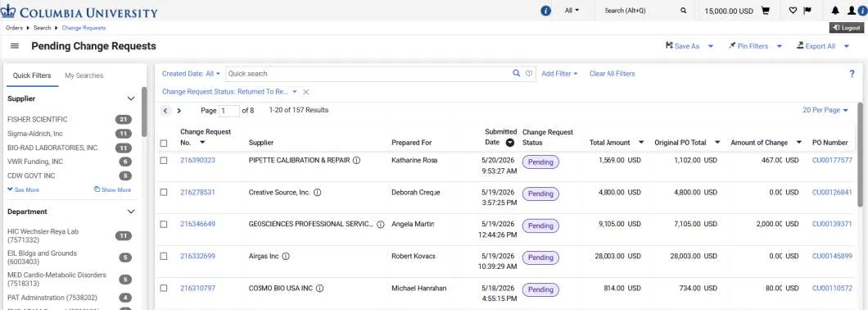The height and width of the screenshot is (310, 868).
Task: Check the row for request 216332699
Action: tap(163, 256)
